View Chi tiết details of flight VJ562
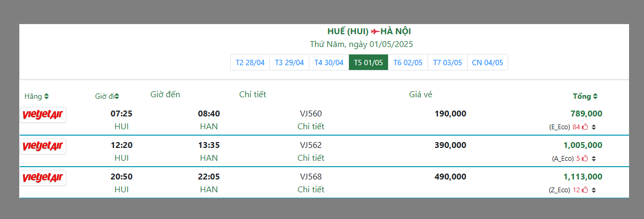The height and width of the screenshot is (219, 644). [x=311, y=158]
